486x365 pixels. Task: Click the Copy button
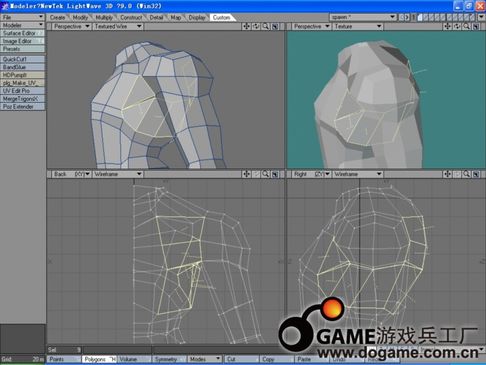277,359
